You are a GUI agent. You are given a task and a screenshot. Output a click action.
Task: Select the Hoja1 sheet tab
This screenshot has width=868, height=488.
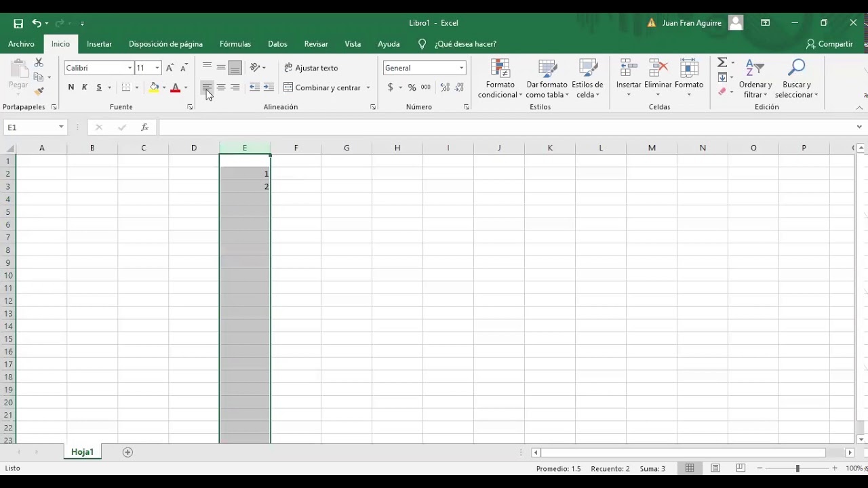point(82,452)
